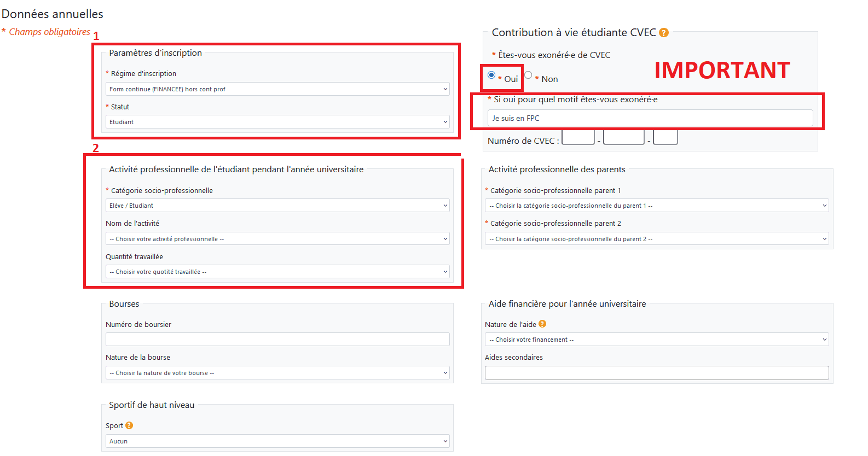Viewport: 868px width, 456px height.
Task: Open the Statut dropdown showing Etudiant
Action: (x=277, y=122)
